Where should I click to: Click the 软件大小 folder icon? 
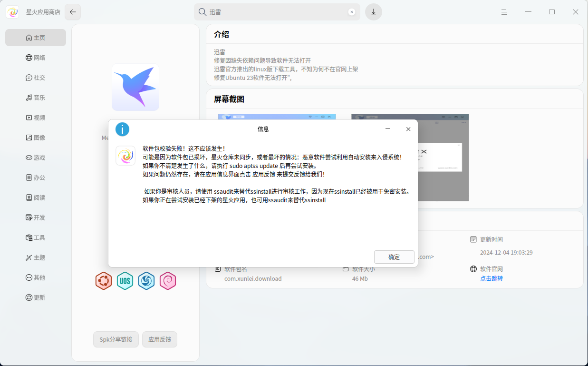pyautogui.click(x=346, y=269)
